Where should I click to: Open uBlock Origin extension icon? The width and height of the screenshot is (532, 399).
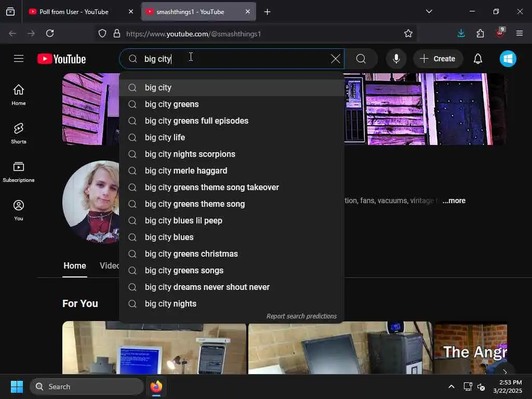click(500, 33)
